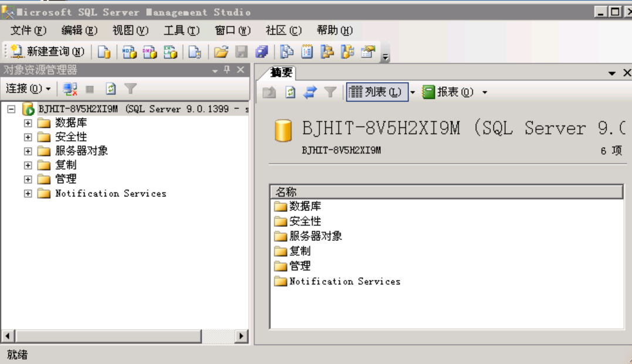Image resolution: width=632 pixels, height=364 pixels.
Task: Start an Analysis Services XMLA query
Action: 170,52
